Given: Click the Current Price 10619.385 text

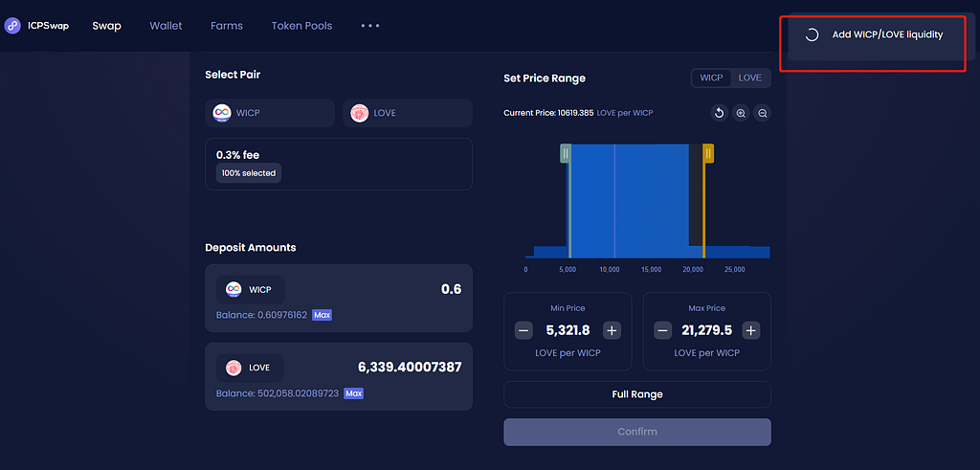Looking at the screenshot, I should click(548, 113).
